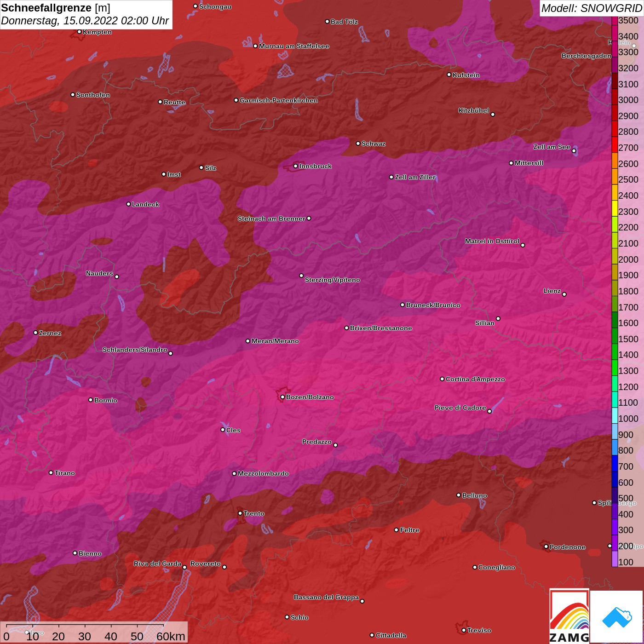Click the Imst label
Image resolution: width=644 pixels, height=644 pixels.
coord(174,174)
